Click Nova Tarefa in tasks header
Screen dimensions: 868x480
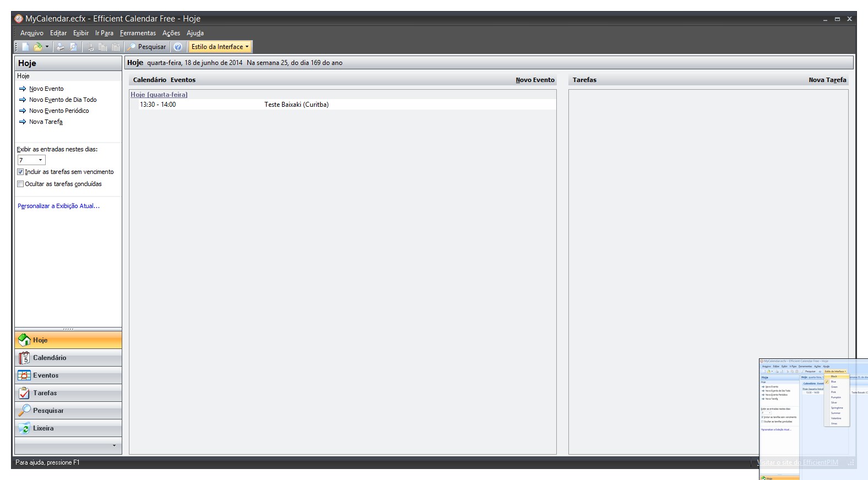827,80
